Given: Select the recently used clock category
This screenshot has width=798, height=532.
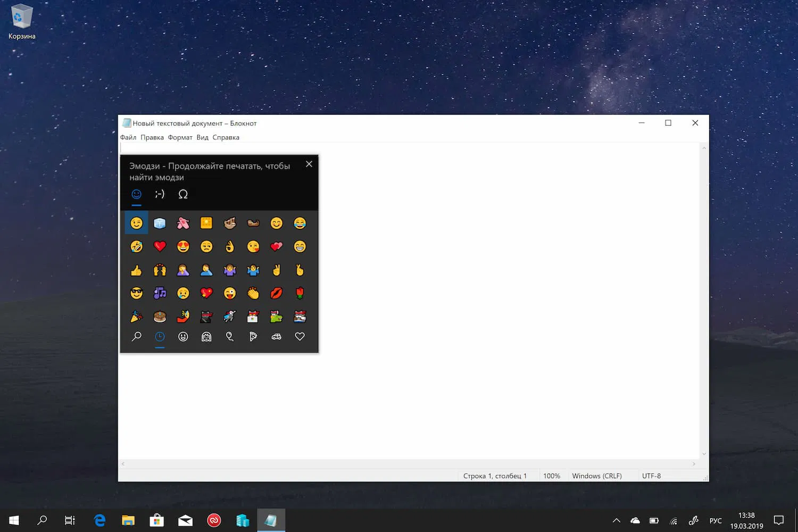Looking at the screenshot, I should (160, 336).
